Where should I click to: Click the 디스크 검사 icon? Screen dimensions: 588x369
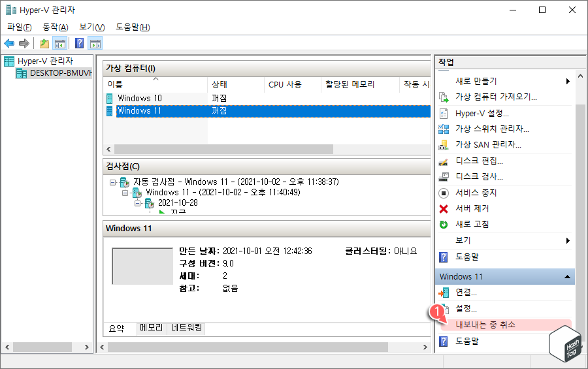click(444, 176)
